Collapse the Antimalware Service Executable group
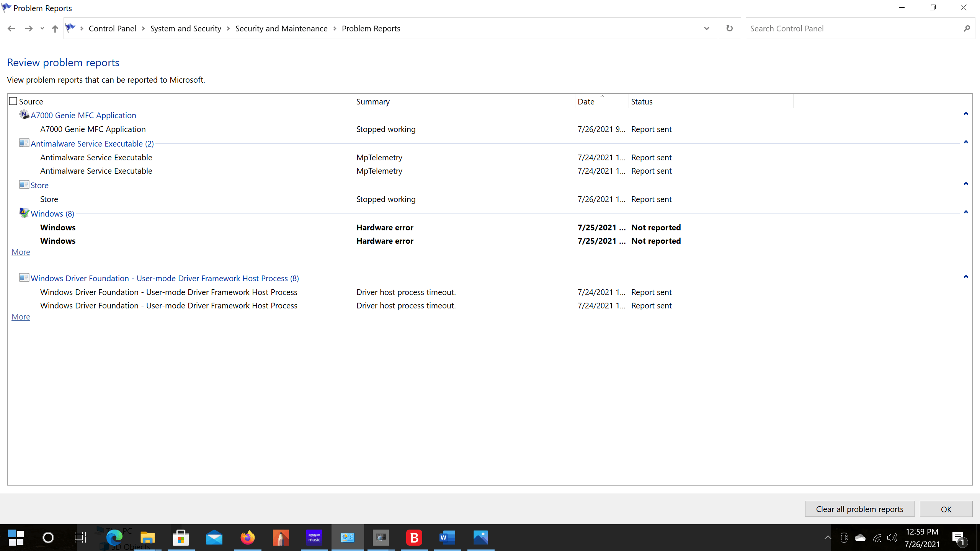This screenshot has height=551, width=980. 966,142
